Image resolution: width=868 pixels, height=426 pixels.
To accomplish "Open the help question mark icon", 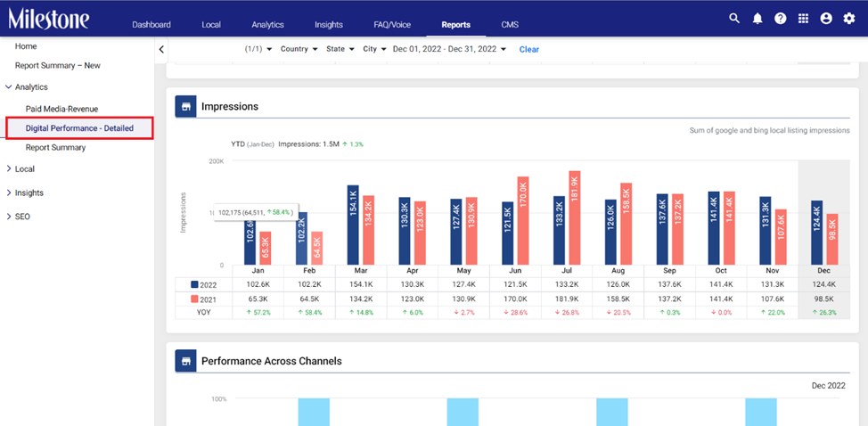I will coord(780,18).
